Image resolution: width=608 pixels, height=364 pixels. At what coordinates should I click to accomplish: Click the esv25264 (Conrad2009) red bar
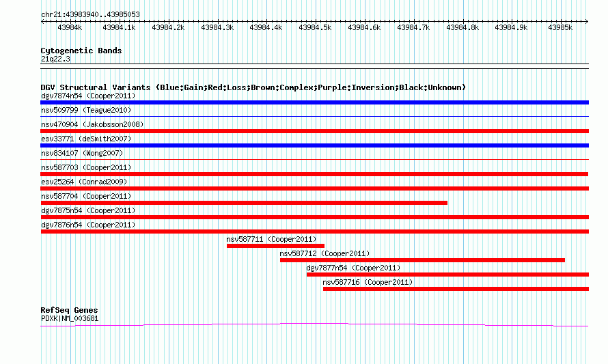point(314,188)
